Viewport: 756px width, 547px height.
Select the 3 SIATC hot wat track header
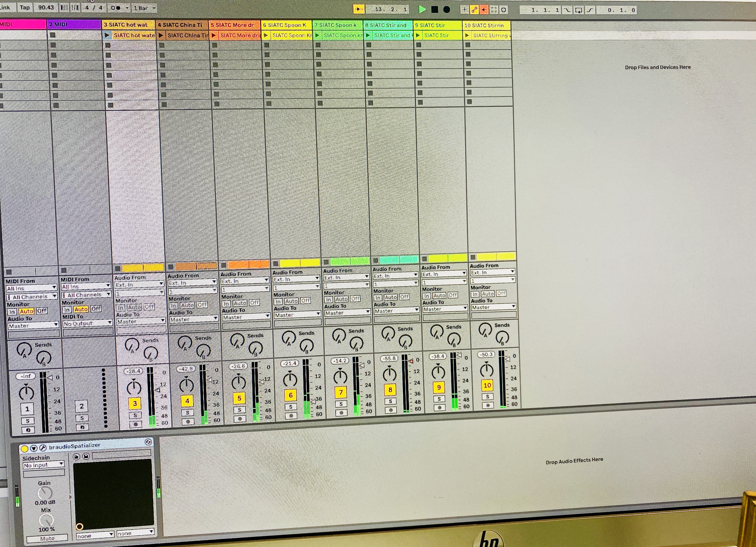coord(128,24)
